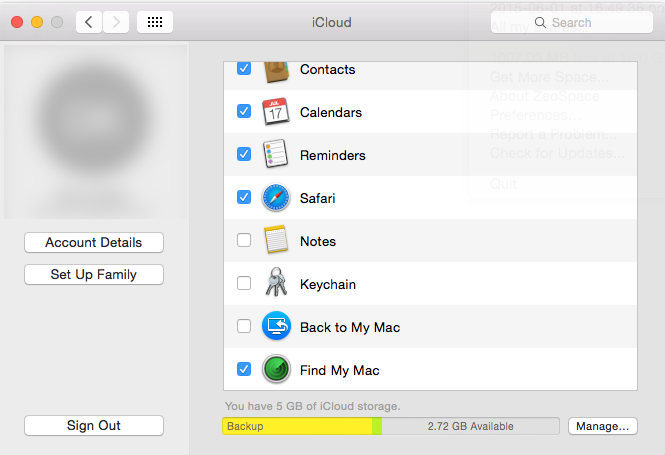Open Manage... storage button
Viewport: 665px width, 455px height.
603,426
